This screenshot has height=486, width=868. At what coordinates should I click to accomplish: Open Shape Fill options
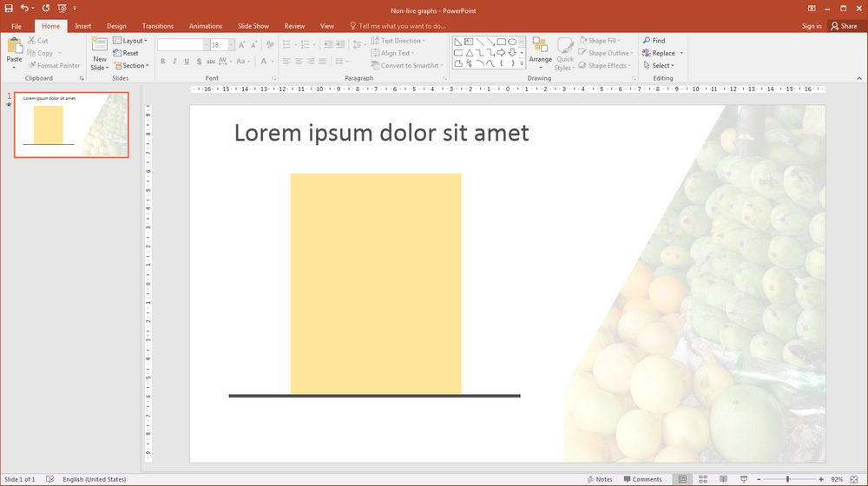point(600,41)
